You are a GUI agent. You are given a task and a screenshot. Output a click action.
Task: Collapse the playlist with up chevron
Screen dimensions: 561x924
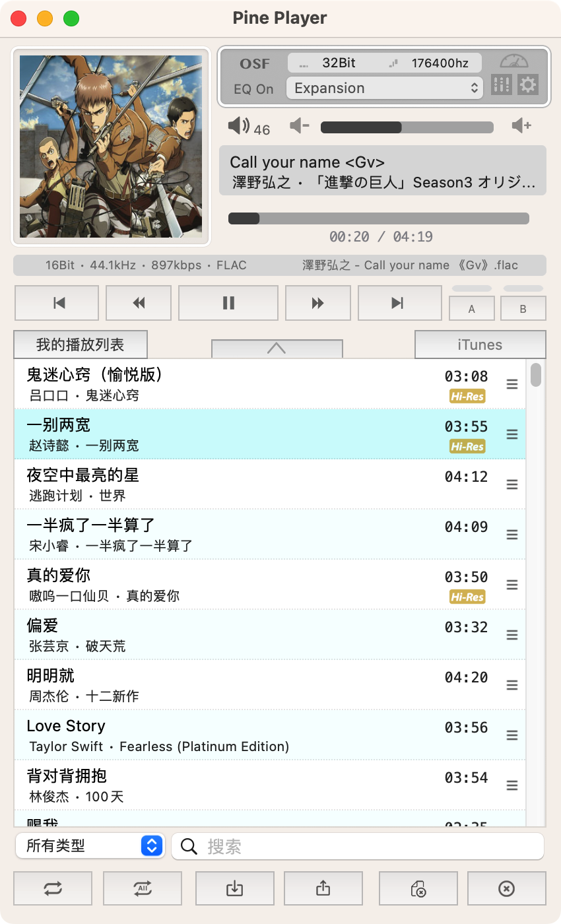277,348
